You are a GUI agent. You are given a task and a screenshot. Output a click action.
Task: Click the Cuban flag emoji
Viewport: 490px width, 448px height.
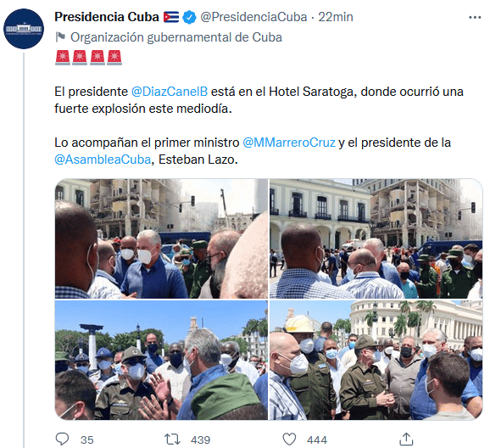tap(171, 17)
